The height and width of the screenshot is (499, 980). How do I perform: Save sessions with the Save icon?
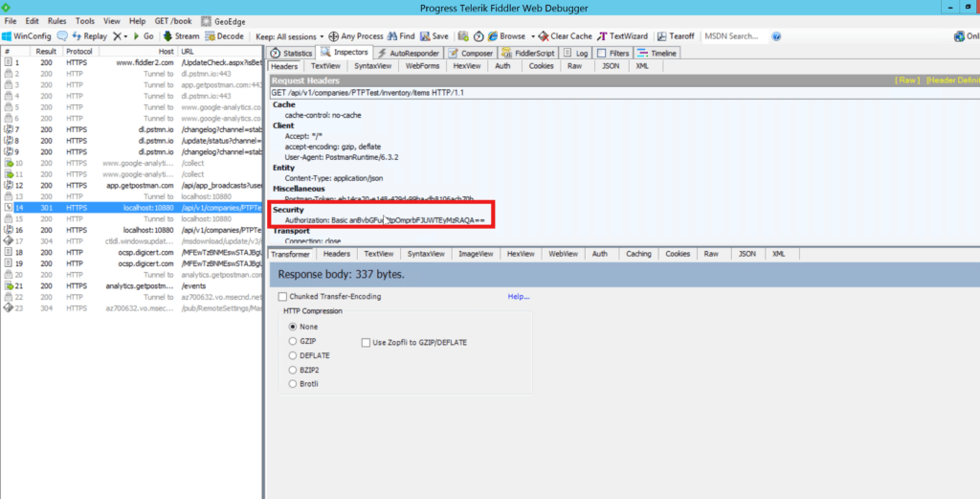[434, 36]
